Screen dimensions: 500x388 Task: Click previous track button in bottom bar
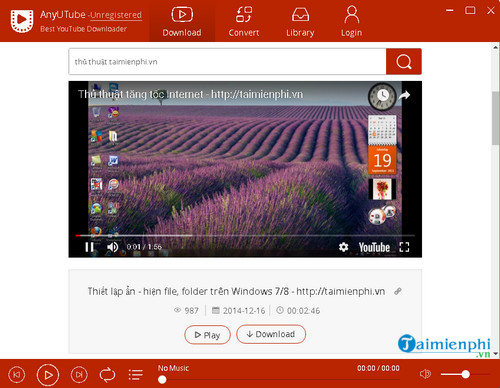[16, 375]
